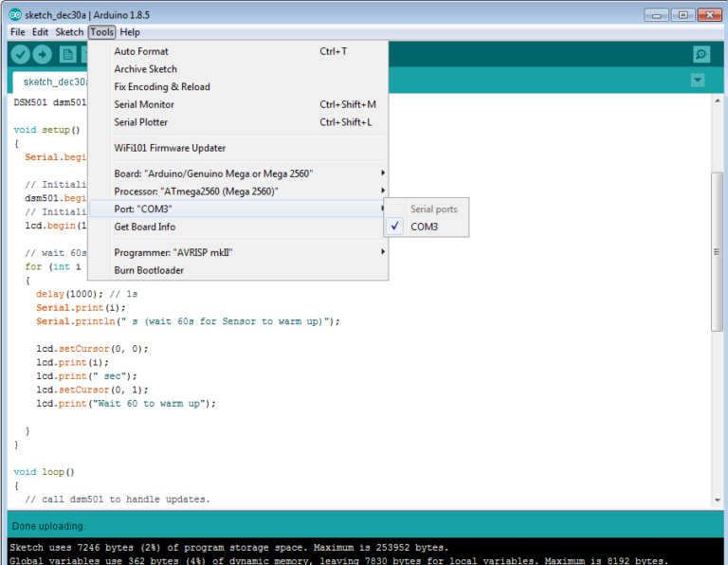Select Burn Bootloader option
Viewport: 728px width, 565px height.
[x=149, y=270]
